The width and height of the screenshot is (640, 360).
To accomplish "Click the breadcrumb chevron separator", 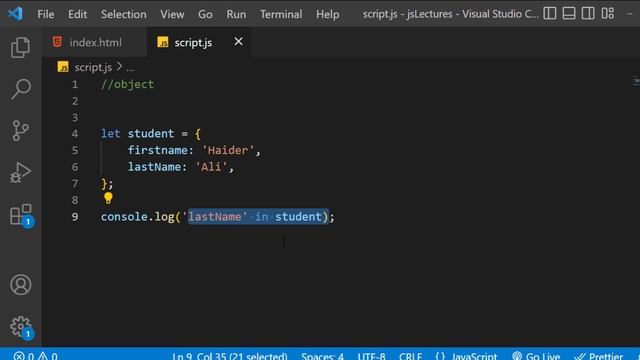I will click(119, 67).
